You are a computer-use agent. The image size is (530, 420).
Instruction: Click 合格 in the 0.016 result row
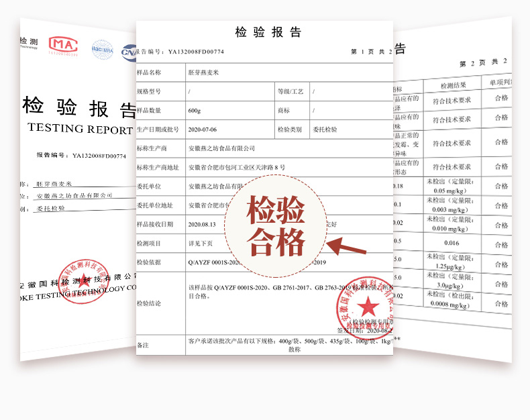pos(501,244)
